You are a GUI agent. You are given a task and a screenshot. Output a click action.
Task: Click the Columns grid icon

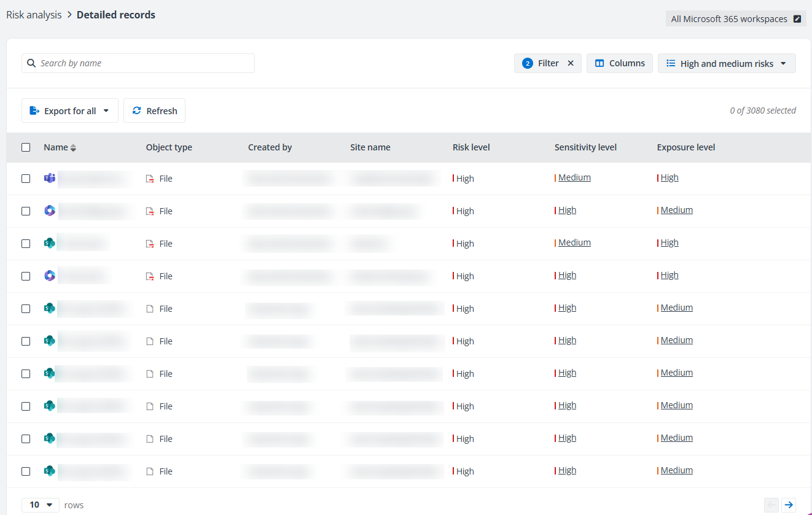(599, 63)
